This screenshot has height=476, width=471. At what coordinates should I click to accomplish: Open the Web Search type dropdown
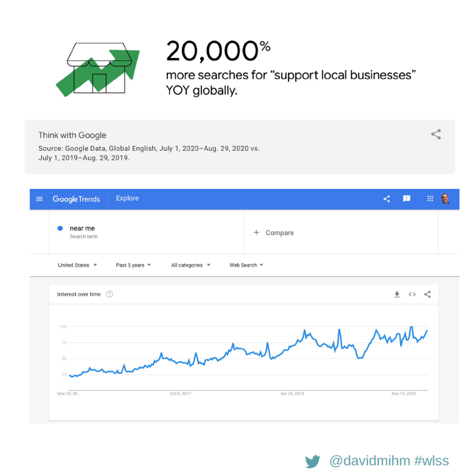point(246,265)
